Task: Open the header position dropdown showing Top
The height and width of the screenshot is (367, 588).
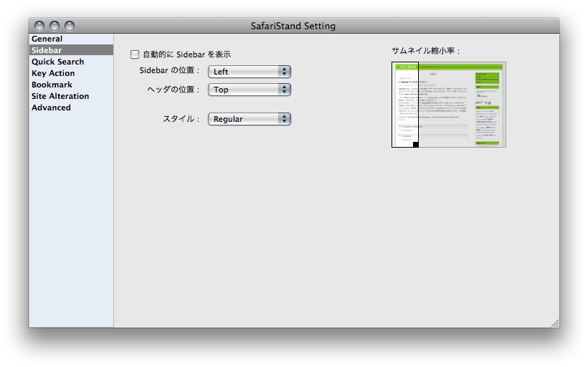Action: coord(250,90)
